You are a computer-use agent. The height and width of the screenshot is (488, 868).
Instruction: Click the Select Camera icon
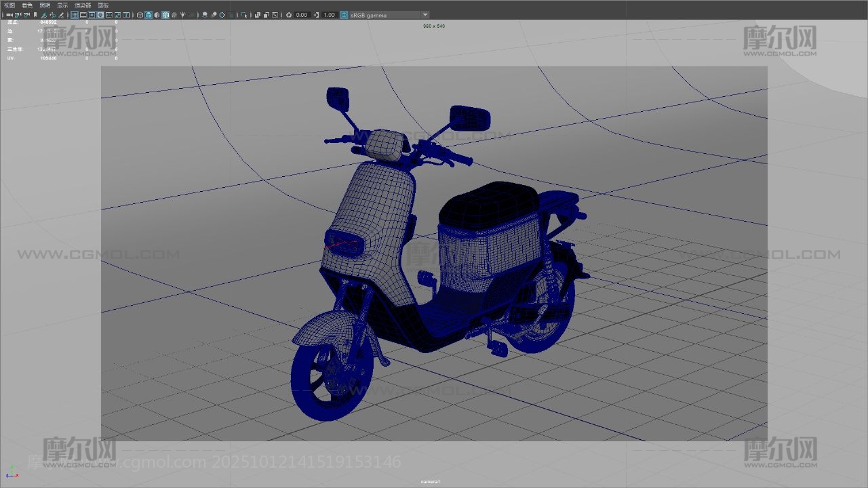(9, 15)
